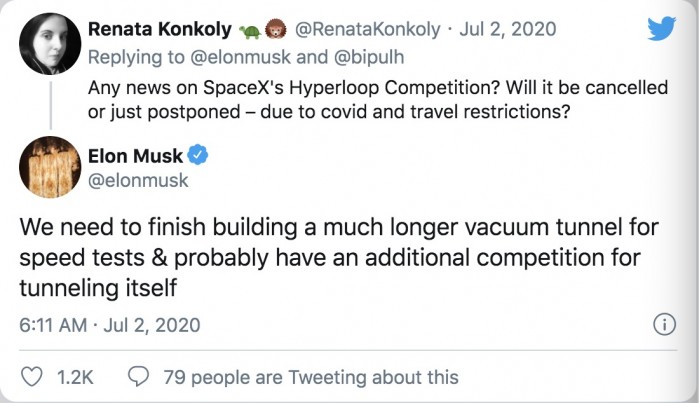Click the reply speech bubble icon

(141, 377)
